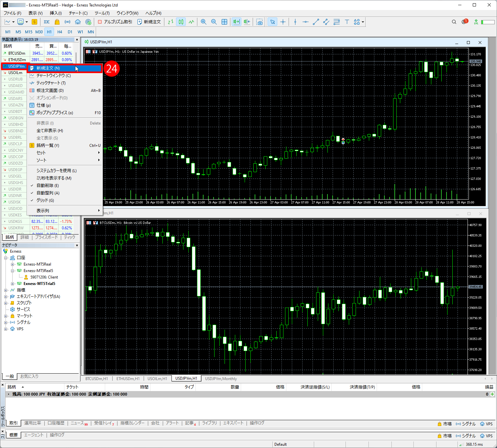Viewport: 497px width, 448px height.
Task: Select the equidistant channel tool
Action: click(x=326, y=22)
